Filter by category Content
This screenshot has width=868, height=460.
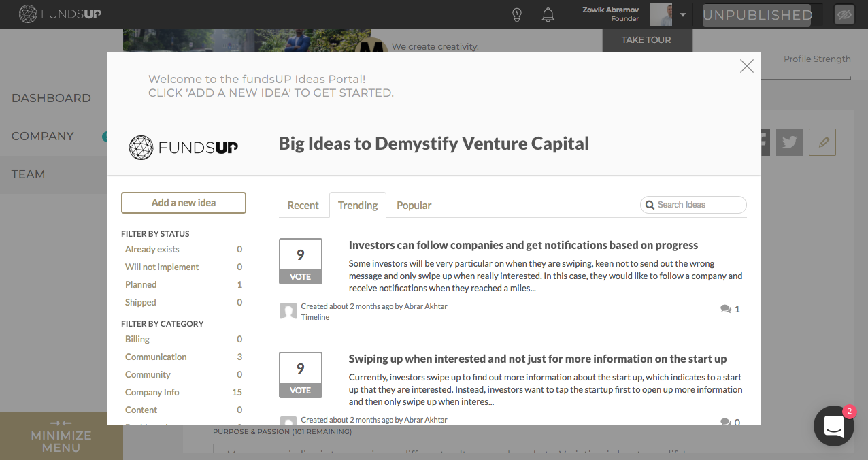pos(141,410)
